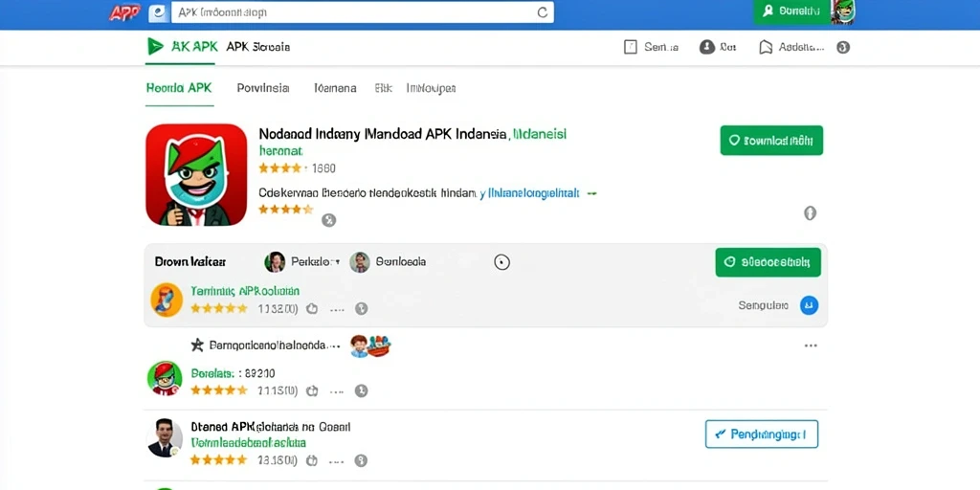Click the dark user circle icon beside Sat

coord(707,47)
